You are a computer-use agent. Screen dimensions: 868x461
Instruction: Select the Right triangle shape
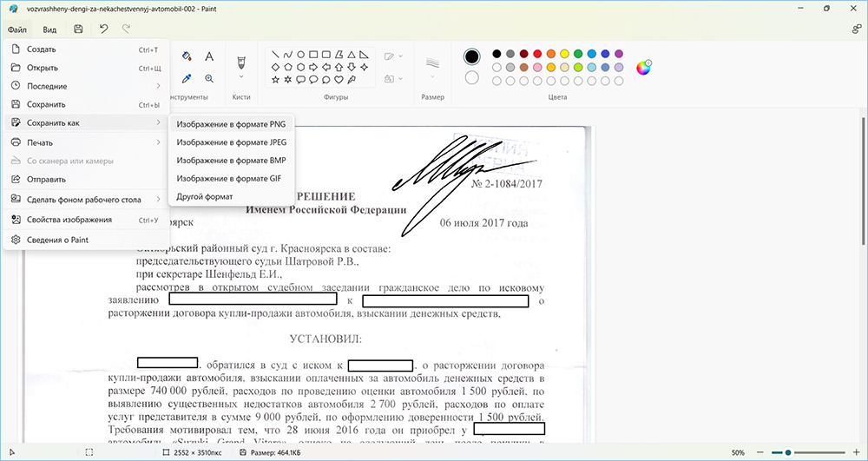pyautogui.click(x=365, y=55)
